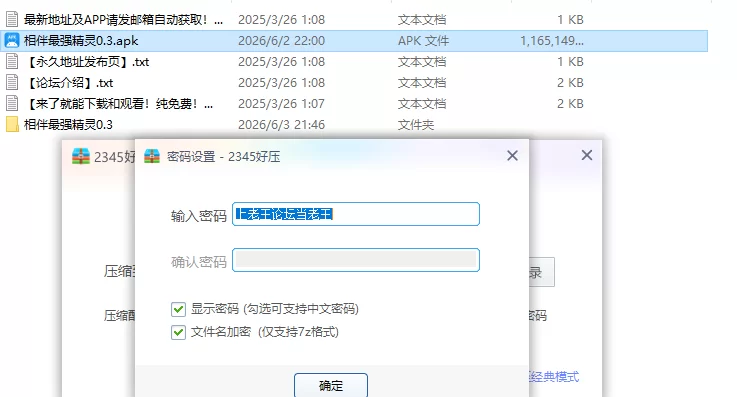Click the document icon of 【论坛介绍】.txt

(12, 82)
